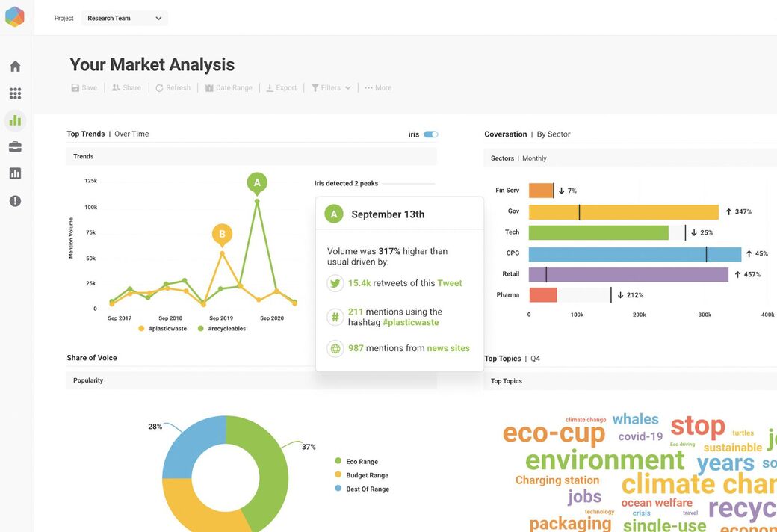Click the word years in the cloud
Image resolution: width=777 pixels, height=532 pixels.
tap(725, 463)
